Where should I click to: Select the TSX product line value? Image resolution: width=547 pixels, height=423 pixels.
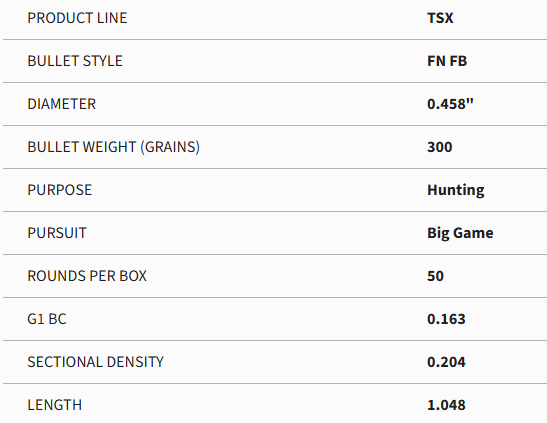(x=440, y=18)
